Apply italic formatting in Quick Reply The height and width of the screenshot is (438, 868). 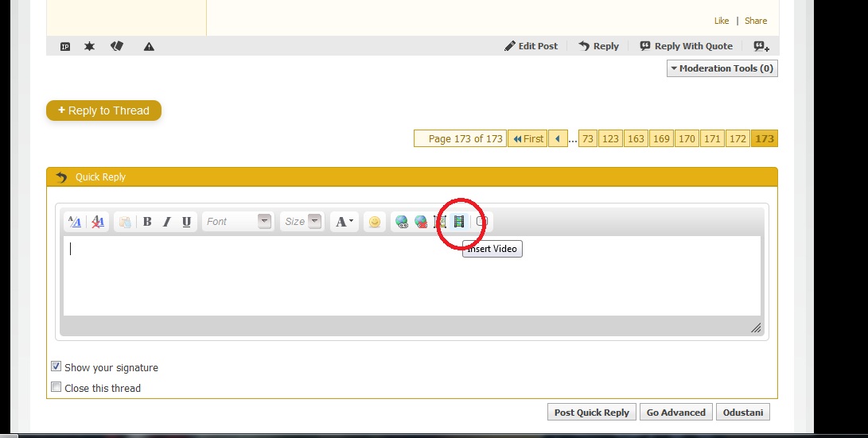pyautogui.click(x=167, y=222)
